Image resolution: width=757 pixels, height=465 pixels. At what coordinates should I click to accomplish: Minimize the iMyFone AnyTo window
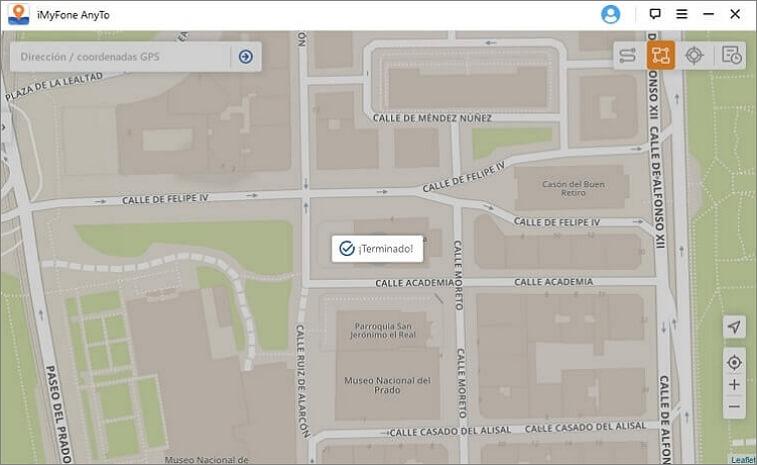tap(708, 14)
